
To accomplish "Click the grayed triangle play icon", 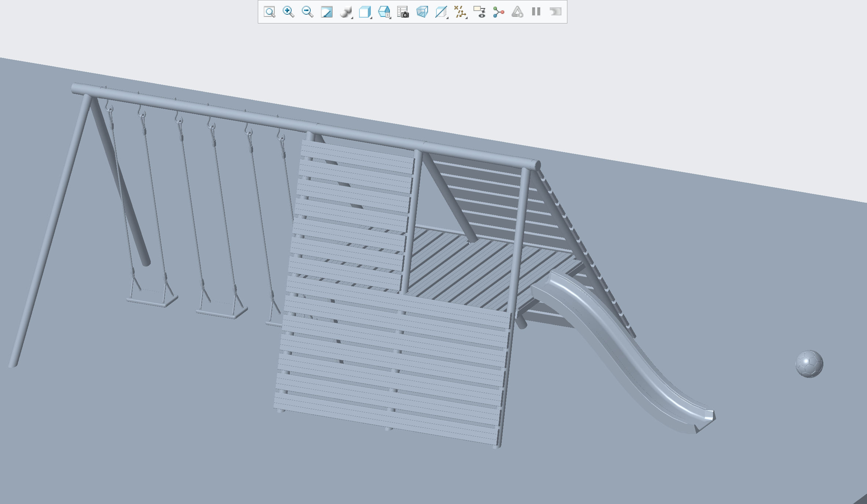I will (517, 12).
